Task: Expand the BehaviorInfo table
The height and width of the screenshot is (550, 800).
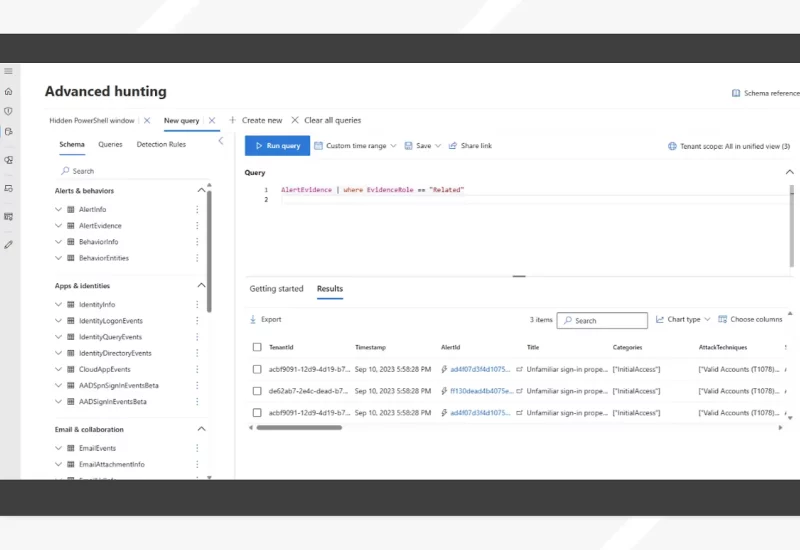Action: 58,242
